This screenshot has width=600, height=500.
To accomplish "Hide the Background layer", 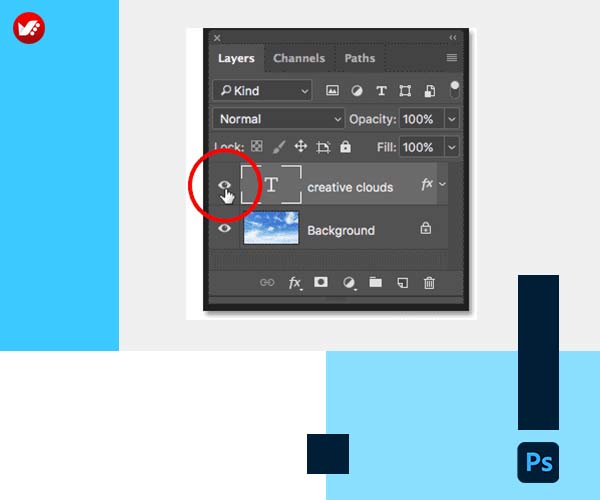I will point(225,229).
